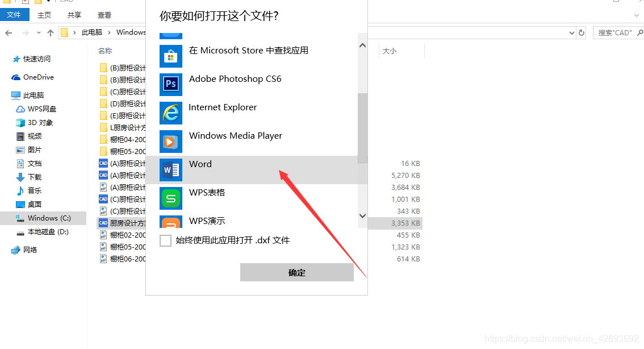Open the 3D 对象 folder

[x=35, y=123]
